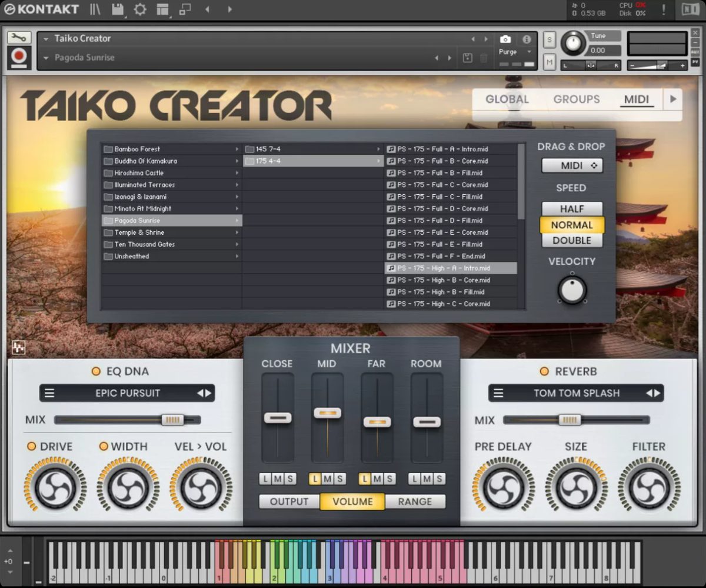Open instrument edit wrench icon

[19, 38]
